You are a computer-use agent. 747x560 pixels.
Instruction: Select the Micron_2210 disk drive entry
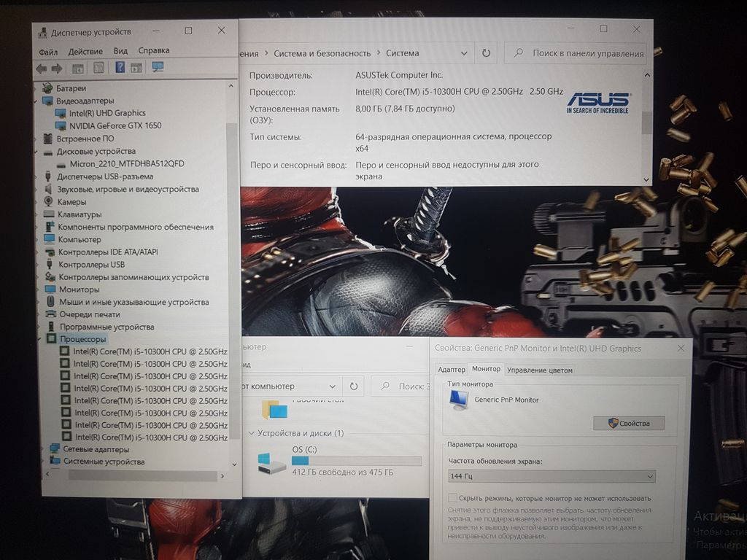pos(127,163)
